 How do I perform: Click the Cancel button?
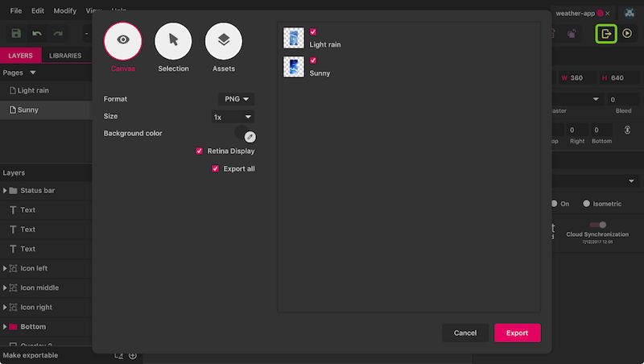point(465,333)
